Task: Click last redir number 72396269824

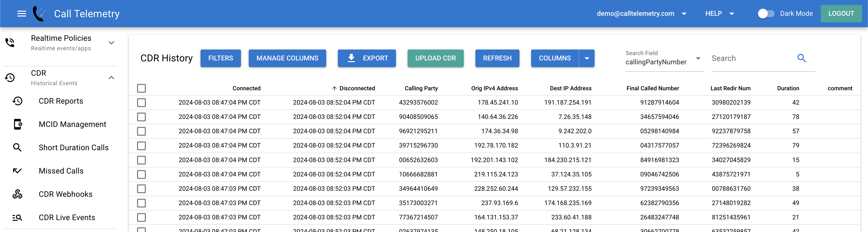Action: pos(731,146)
